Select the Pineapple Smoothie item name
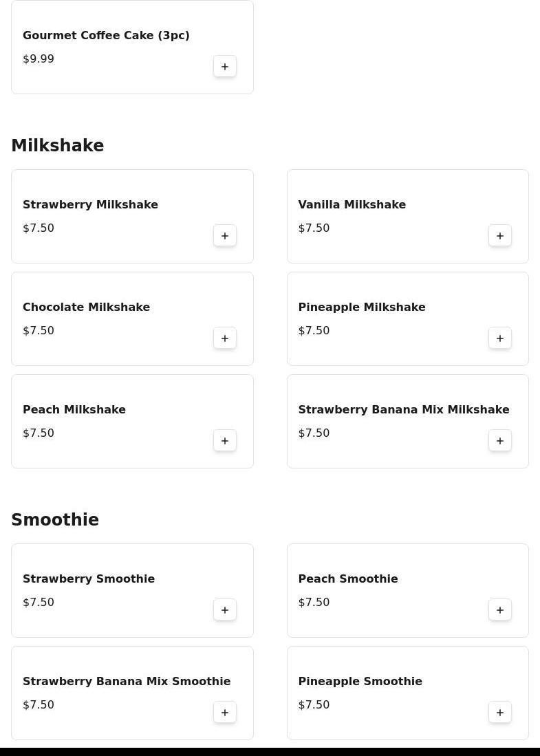Viewport: 540px width, 756px height. click(360, 681)
